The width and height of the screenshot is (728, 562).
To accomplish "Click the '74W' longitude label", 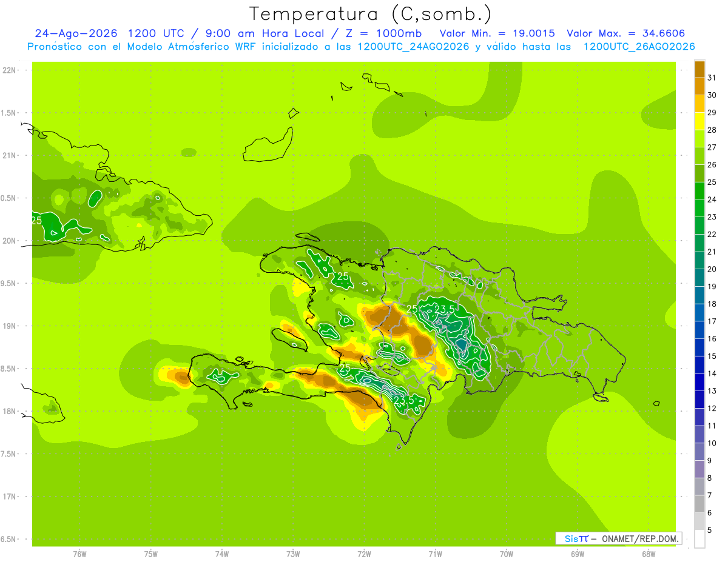I will click(x=222, y=554).
